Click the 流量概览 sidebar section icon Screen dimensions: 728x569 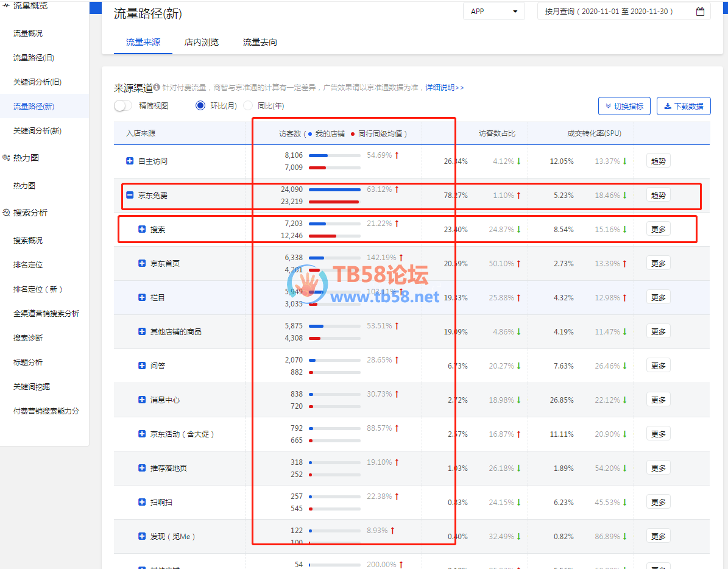6,5
